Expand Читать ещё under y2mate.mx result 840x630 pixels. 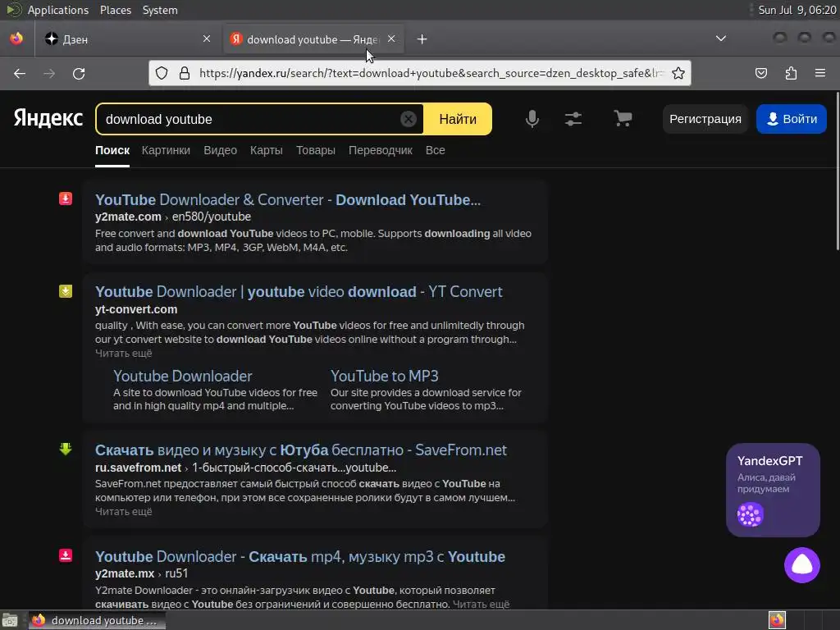pyautogui.click(x=481, y=605)
